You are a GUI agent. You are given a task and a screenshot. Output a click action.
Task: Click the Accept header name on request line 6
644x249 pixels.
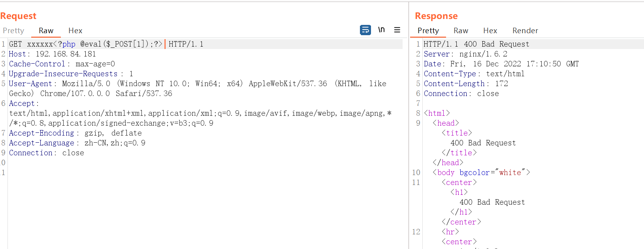click(x=22, y=103)
